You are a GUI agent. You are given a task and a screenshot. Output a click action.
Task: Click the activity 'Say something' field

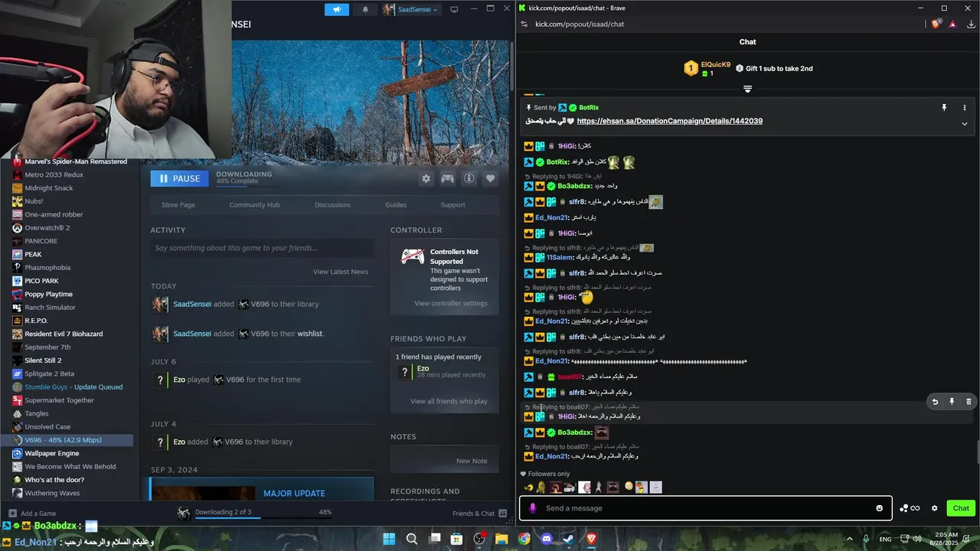262,248
